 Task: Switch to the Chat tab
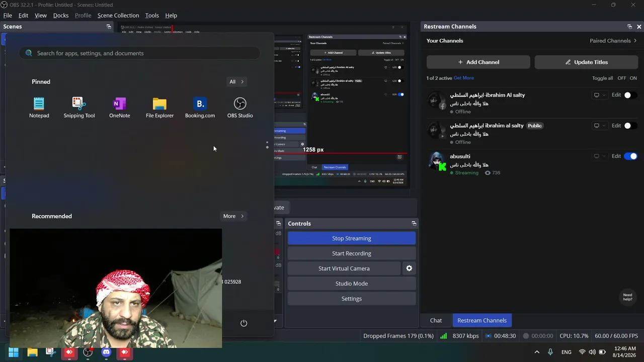436,320
